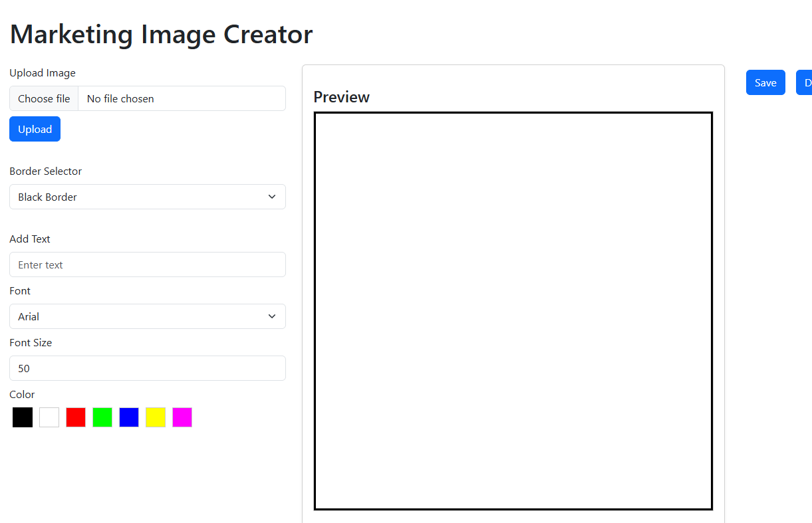Click the Preview heading
Viewport: 812px width, 523px height.
pos(341,97)
